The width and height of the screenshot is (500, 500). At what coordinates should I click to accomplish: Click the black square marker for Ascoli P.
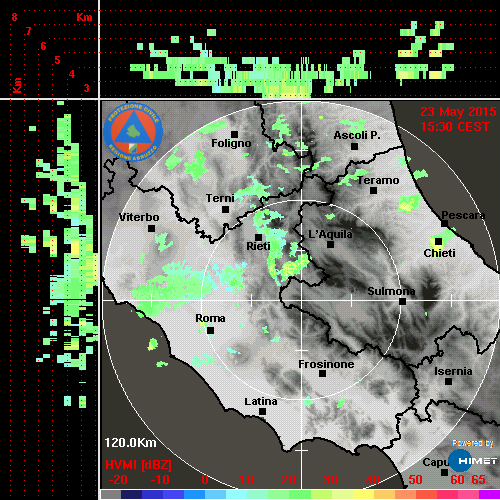pyautogui.click(x=354, y=146)
